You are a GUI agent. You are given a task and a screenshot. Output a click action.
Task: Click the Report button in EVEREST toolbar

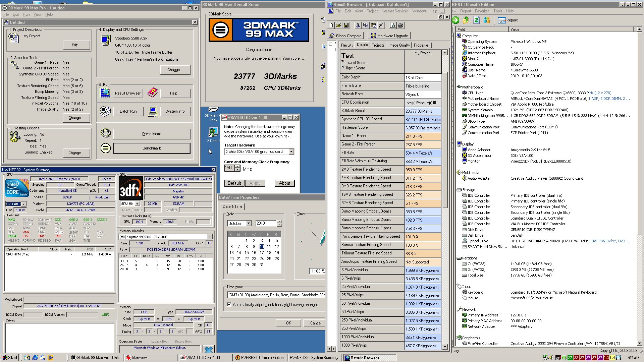point(508,20)
